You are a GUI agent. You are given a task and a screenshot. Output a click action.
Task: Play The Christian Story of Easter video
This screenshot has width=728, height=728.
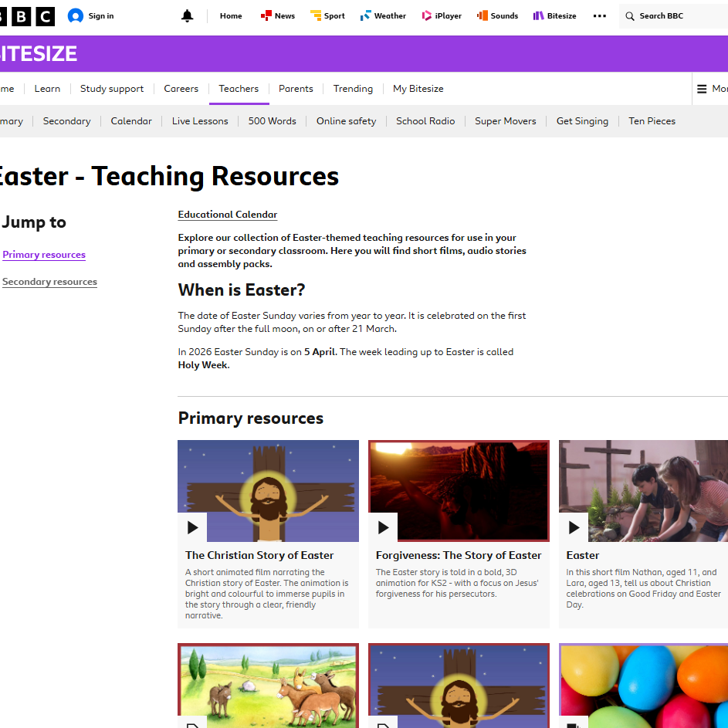click(192, 527)
